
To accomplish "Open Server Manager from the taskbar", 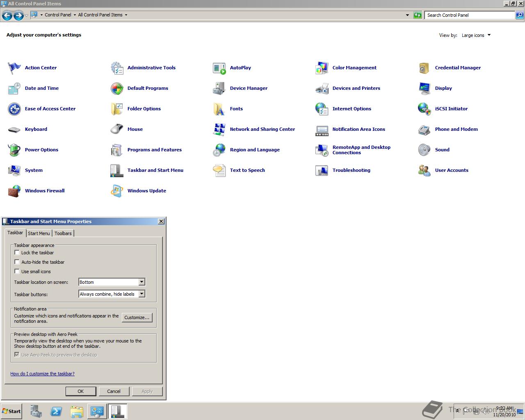I will pyautogui.click(x=36, y=411).
